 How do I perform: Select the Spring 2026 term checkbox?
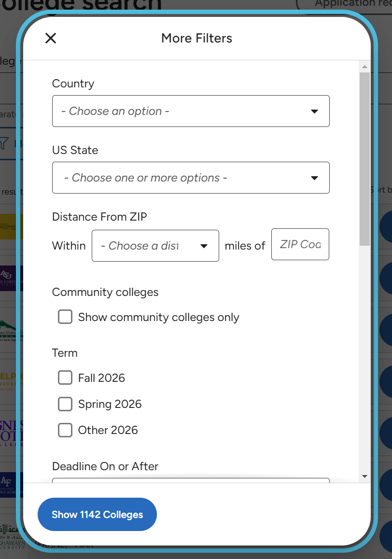pos(65,404)
